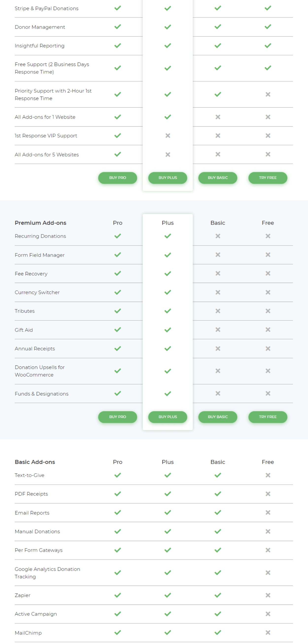Click Basic cross for Gift Aid
This screenshot has height=644, width=308.
coord(218,330)
